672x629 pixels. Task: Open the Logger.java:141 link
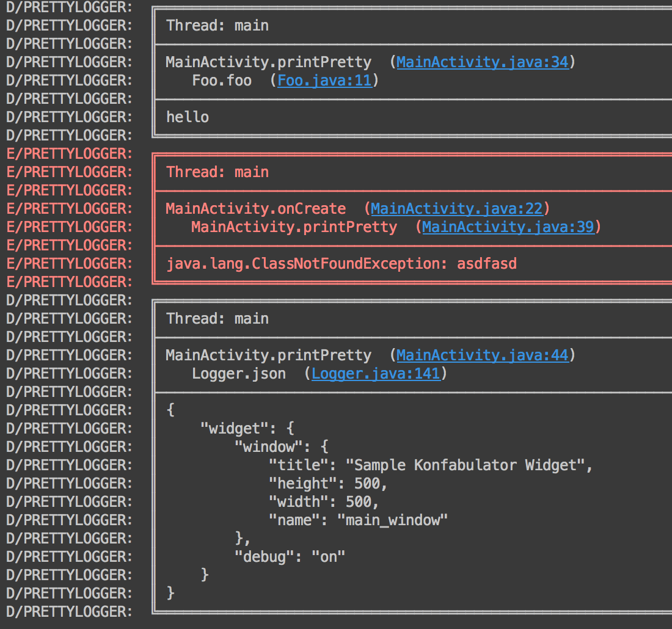click(376, 374)
